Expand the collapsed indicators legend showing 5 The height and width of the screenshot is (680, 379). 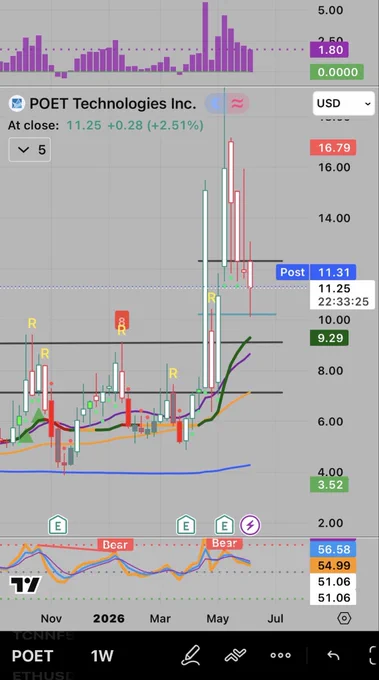click(x=29, y=150)
